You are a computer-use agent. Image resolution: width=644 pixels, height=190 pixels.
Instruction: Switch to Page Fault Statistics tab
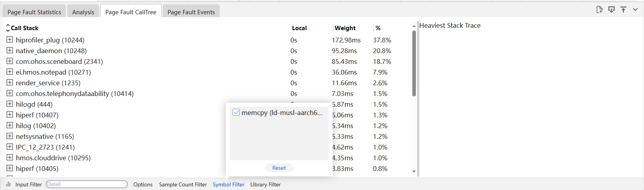tap(34, 12)
